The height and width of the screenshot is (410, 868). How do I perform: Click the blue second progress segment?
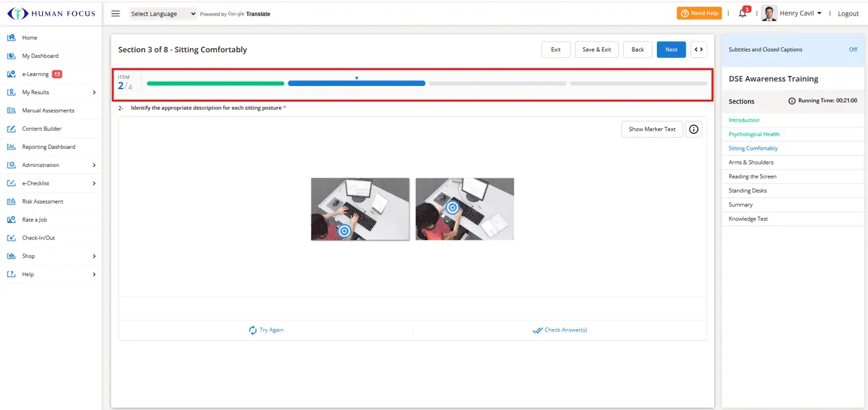[x=356, y=83]
